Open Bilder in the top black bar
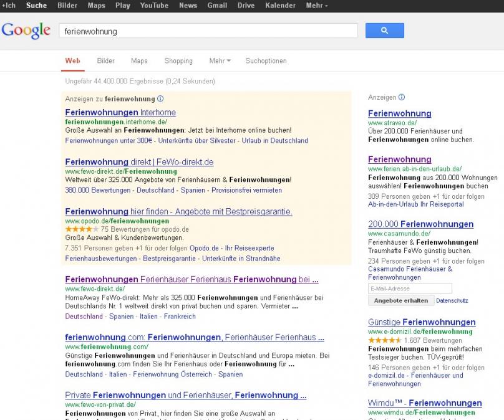504x420 pixels. [x=67, y=6]
